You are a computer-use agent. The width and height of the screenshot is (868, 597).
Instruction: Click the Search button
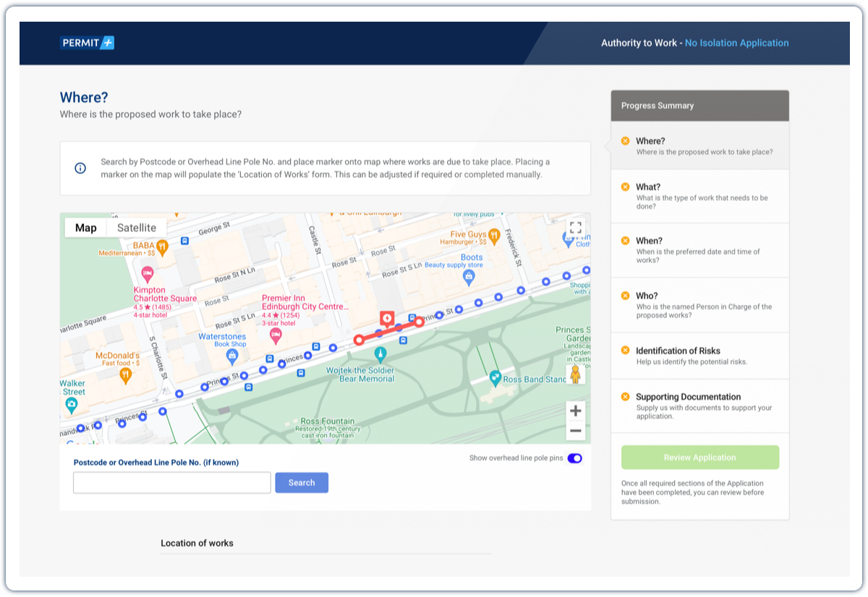click(302, 483)
